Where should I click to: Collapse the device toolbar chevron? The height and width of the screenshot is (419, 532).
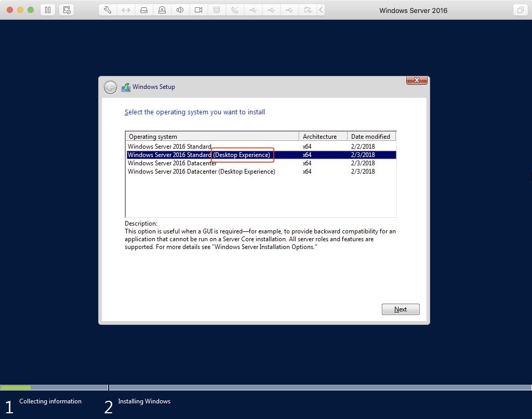tap(321, 10)
